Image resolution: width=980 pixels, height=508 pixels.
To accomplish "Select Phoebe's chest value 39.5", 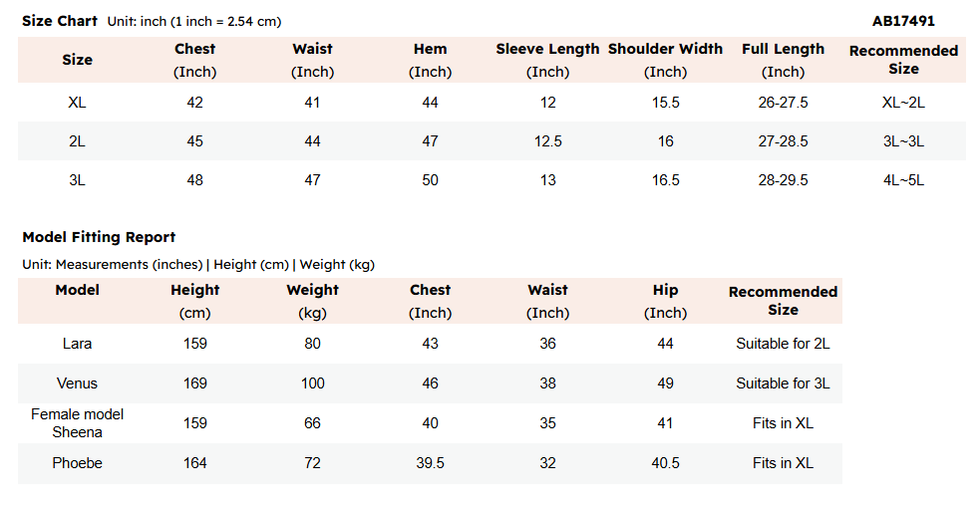I will [430, 463].
